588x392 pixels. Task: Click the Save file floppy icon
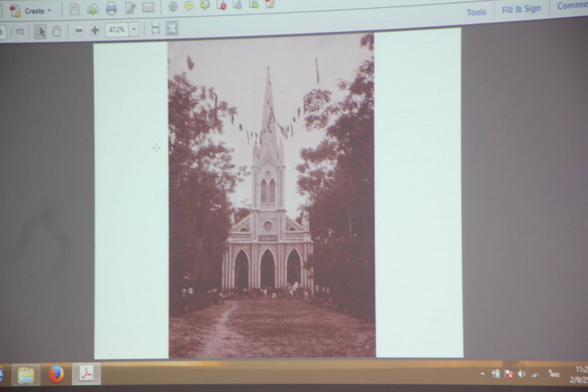coord(74,9)
